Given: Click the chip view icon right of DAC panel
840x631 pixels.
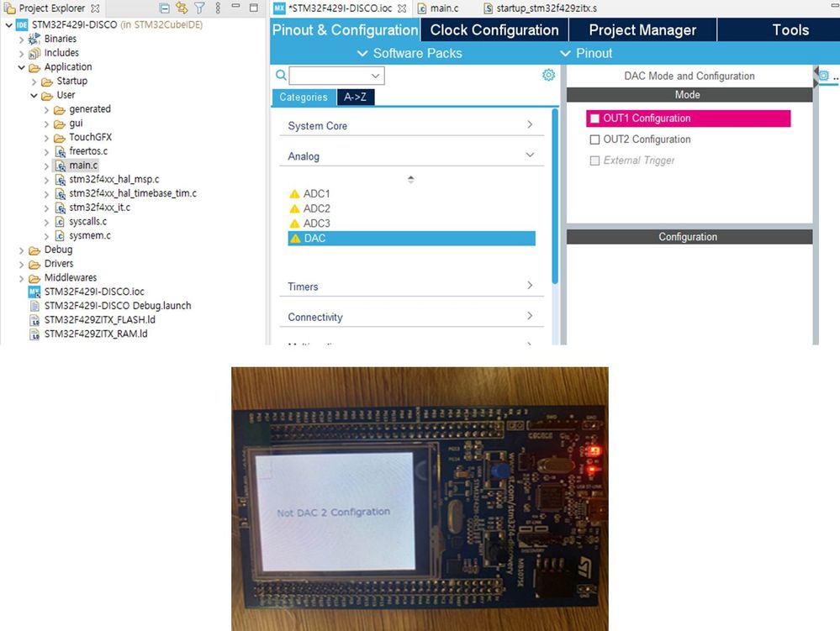Looking at the screenshot, I should (x=824, y=76).
